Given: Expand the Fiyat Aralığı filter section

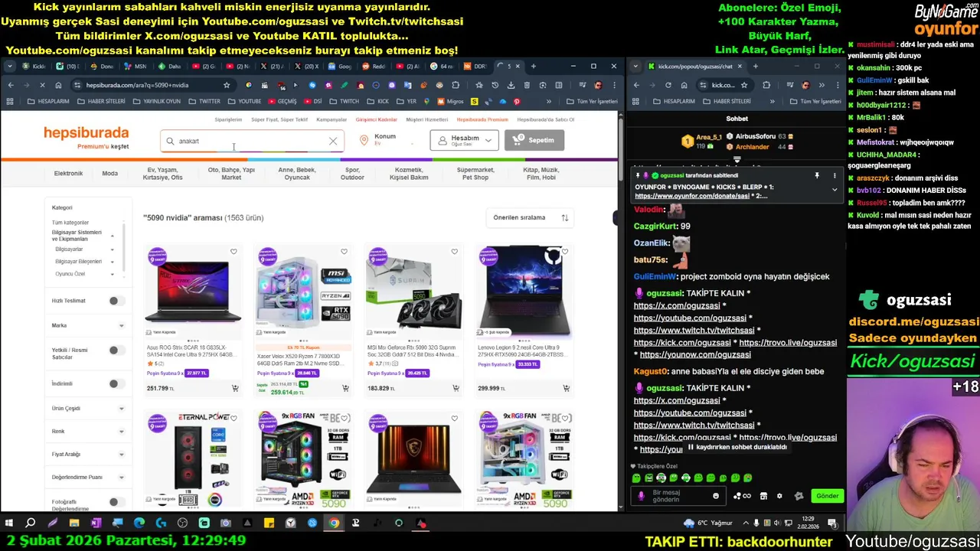Looking at the screenshot, I should point(121,455).
